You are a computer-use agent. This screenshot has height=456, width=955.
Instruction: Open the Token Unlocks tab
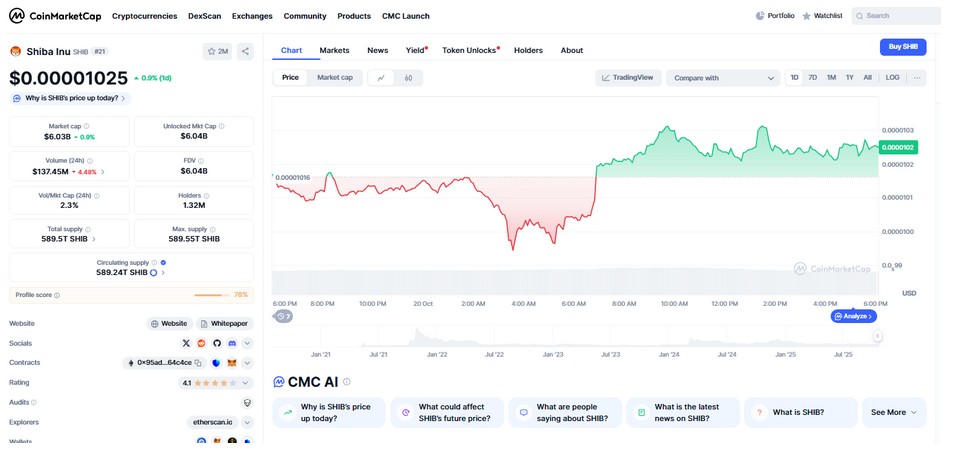(470, 50)
